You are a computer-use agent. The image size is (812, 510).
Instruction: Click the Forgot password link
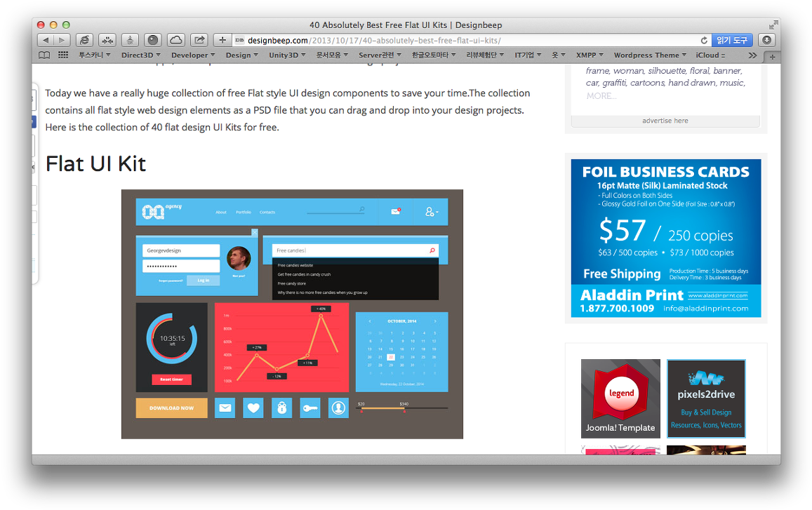(x=171, y=281)
